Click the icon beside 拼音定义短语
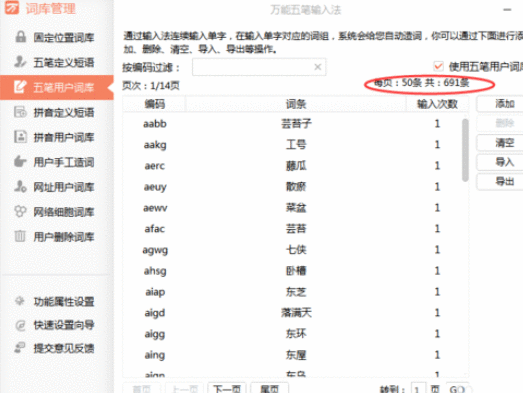The width and height of the screenshot is (523, 393). click(20, 112)
